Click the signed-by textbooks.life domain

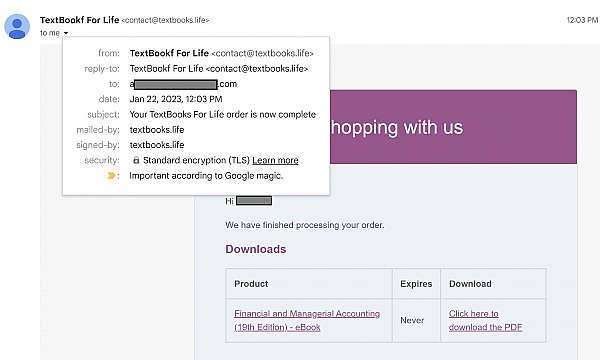coord(157,145)
